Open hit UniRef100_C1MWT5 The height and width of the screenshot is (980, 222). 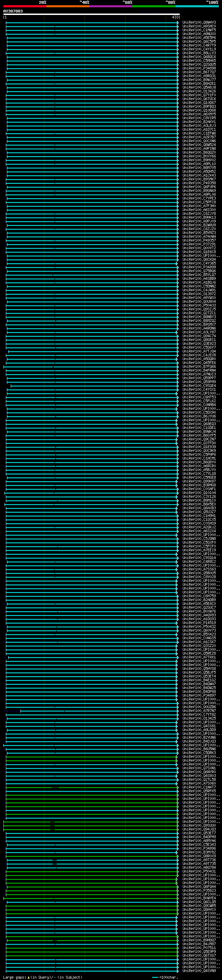click(x=199, y=30)
